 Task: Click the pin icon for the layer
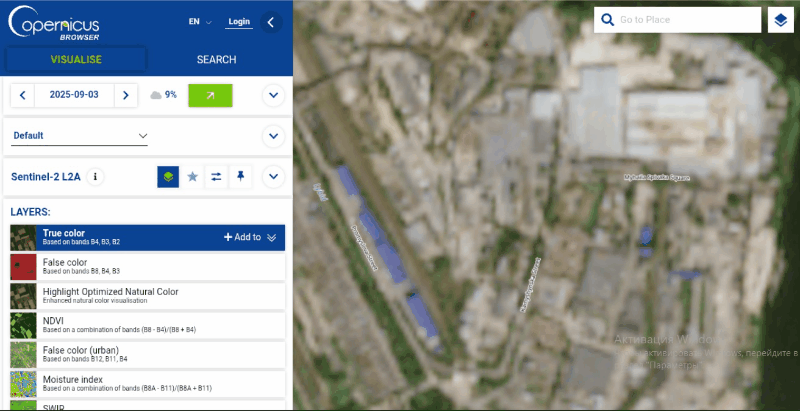point(240,177)
